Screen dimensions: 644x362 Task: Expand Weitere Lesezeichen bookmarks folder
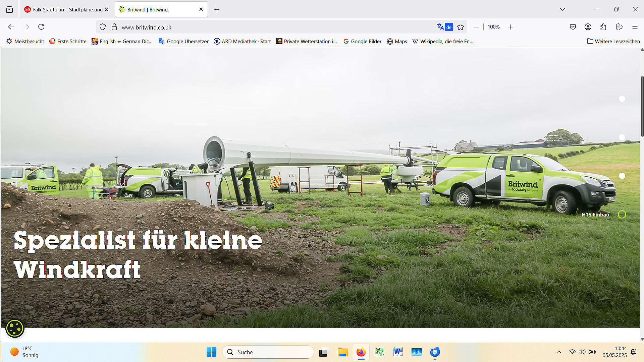tap(613, 41)
